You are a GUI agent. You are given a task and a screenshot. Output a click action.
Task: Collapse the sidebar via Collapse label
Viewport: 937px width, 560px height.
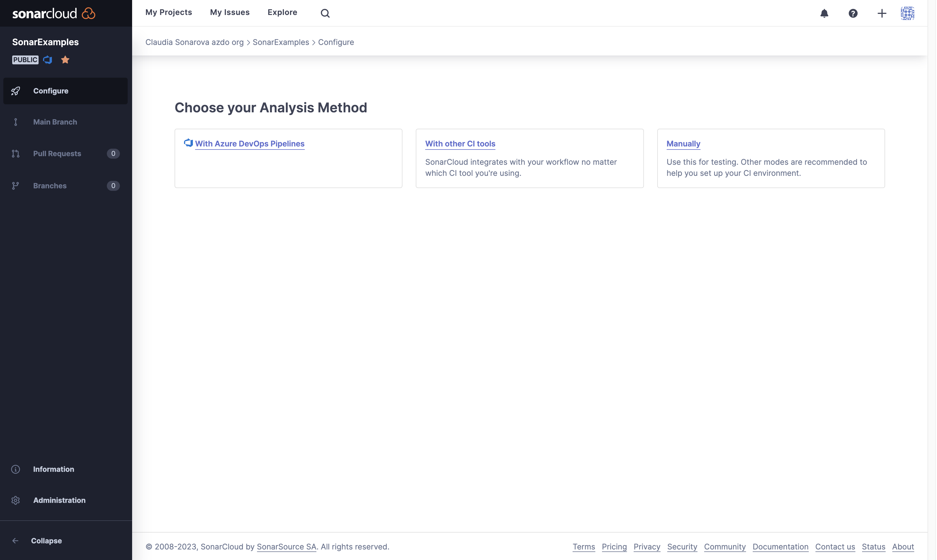[x=46, y=541]
